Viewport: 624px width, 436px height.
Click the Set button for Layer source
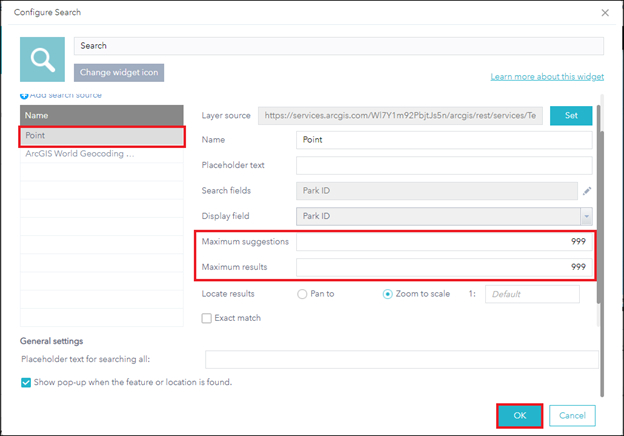tap(571, 115)
